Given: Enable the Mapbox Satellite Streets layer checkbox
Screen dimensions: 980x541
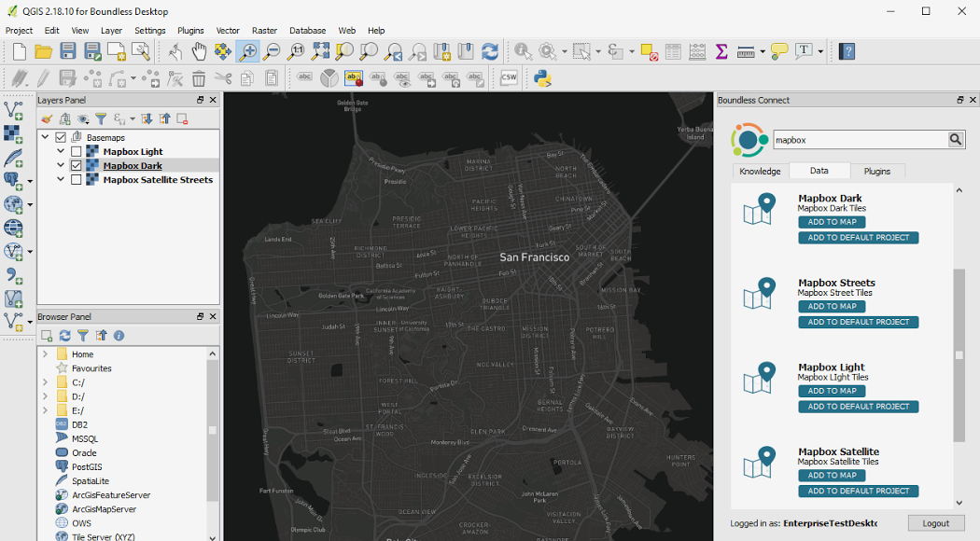Looking at the screenshot, I should coord(77,180).
